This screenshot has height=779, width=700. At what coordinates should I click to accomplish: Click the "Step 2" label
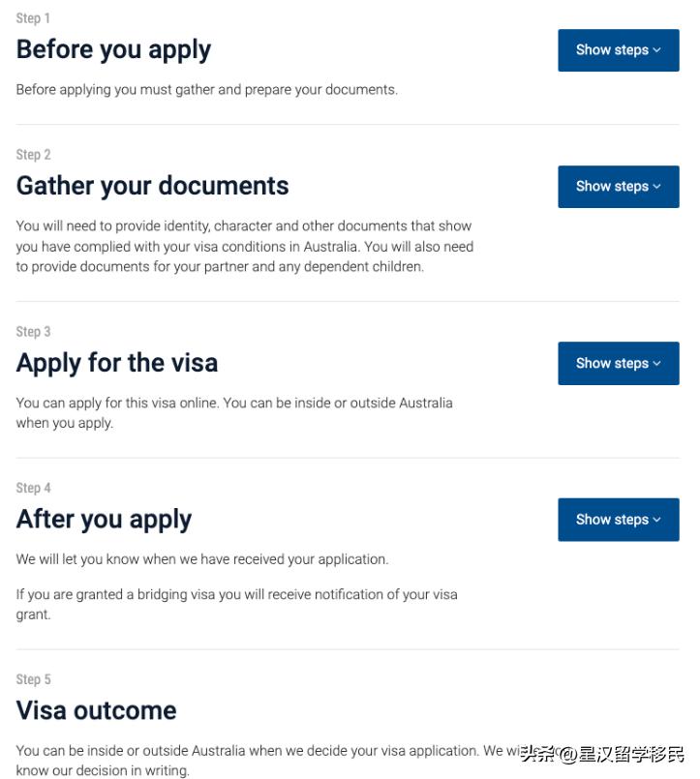pyautogui.click(x=33, y=155)
